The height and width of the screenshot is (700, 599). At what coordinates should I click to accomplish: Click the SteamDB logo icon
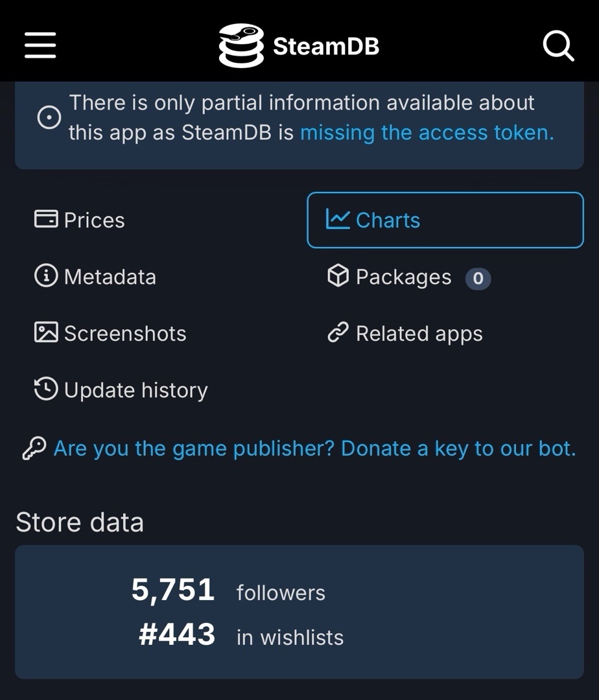241,45
